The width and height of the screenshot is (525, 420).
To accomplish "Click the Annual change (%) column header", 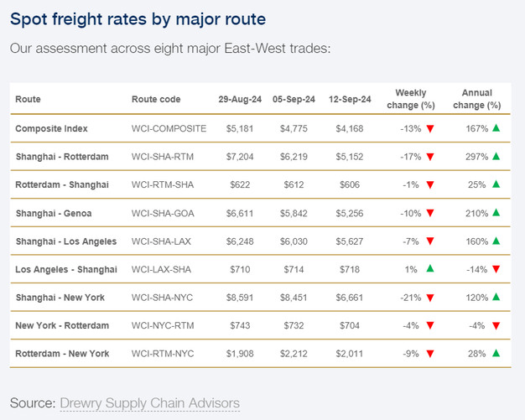I will 476,99.
